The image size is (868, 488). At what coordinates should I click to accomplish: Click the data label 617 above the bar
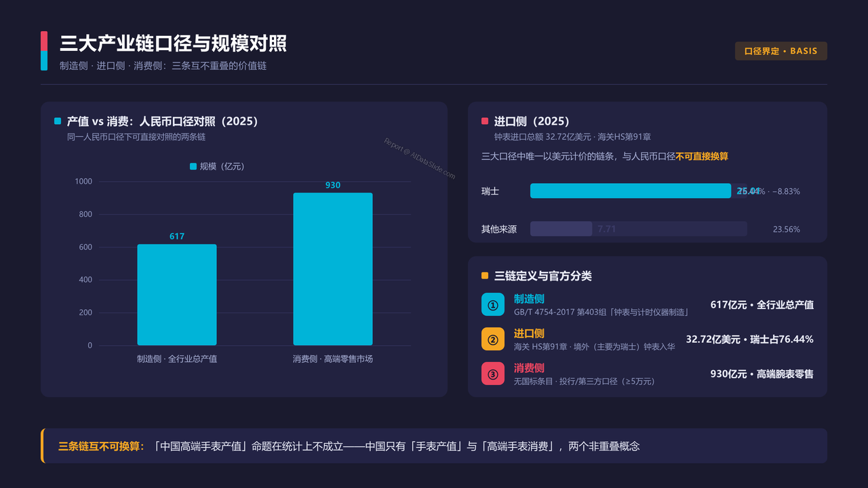click(x=177, y=237)
